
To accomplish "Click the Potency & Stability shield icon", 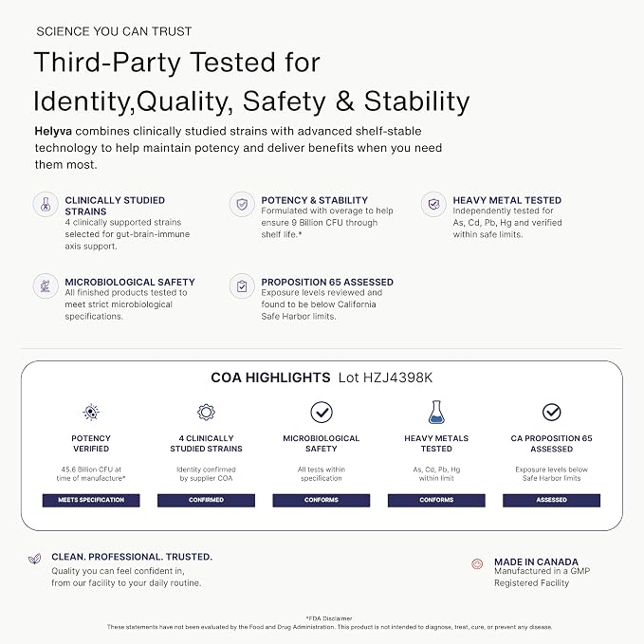I will pyautogui.click(x=242, y=204).
